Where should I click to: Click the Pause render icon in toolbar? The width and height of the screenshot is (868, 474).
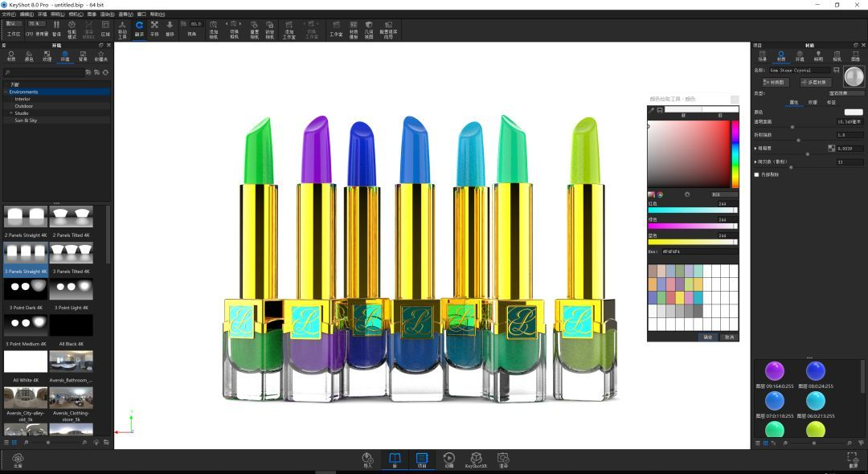(x=56, y=28)
